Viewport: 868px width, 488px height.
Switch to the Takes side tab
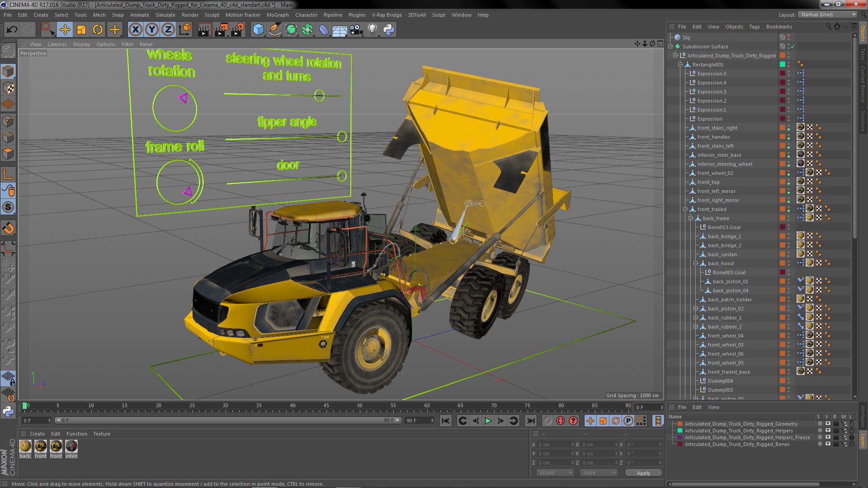(x=863, y=54)
